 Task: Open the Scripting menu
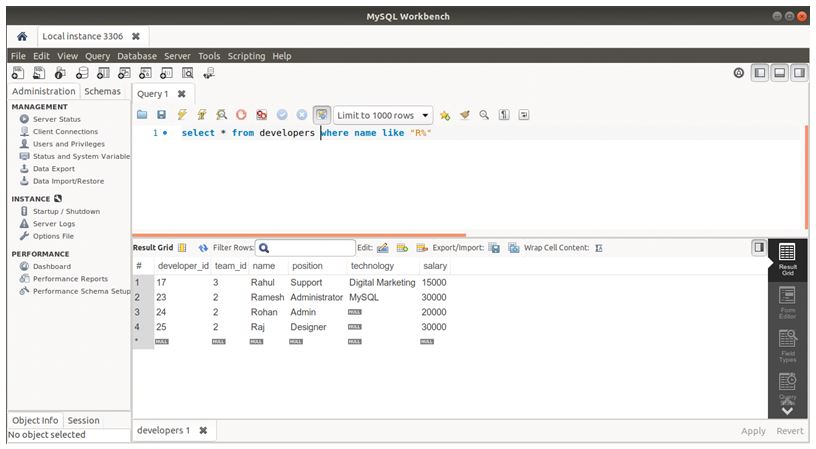pos(246,56)
